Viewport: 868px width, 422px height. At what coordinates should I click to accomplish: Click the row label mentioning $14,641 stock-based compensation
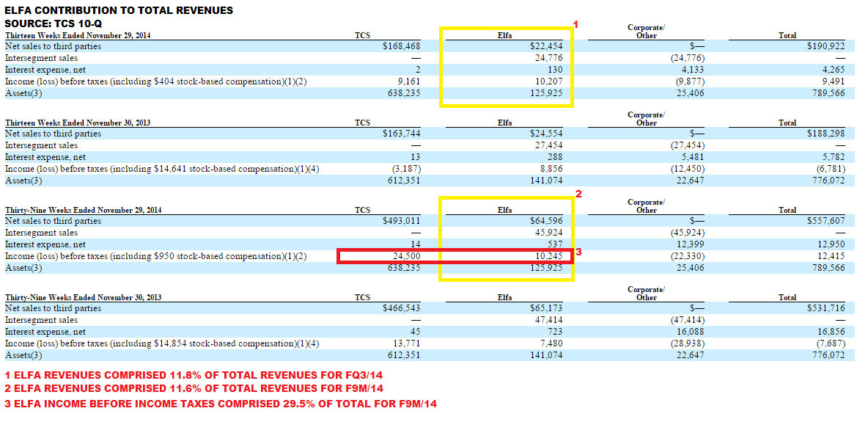(162, 169)
